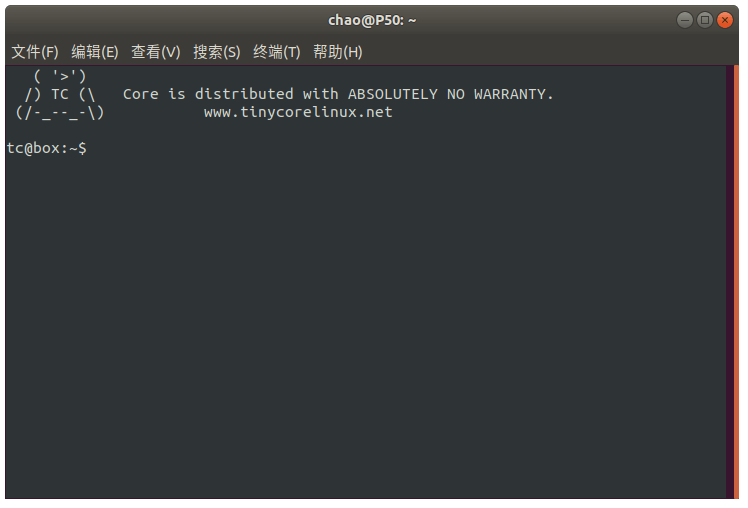Open the 编辑(E) menu
Screen dimensions: 748x508
(95, 52)
